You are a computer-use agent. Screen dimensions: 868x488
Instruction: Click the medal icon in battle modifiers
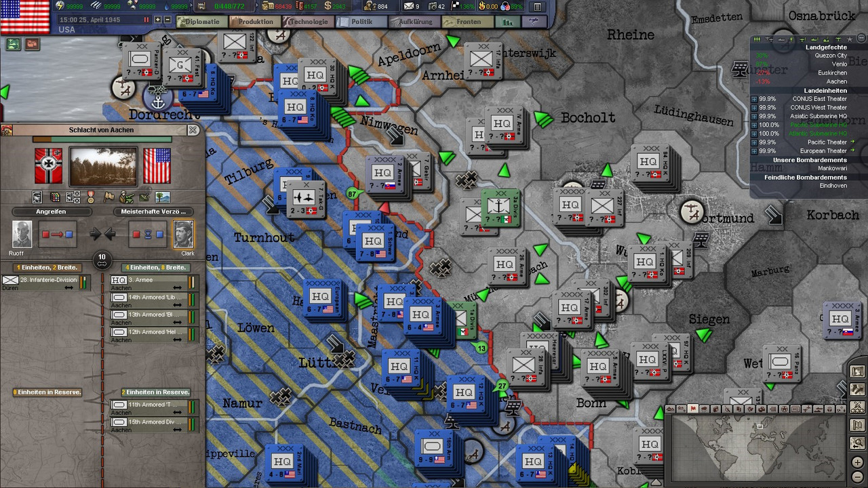coord(91,197)
